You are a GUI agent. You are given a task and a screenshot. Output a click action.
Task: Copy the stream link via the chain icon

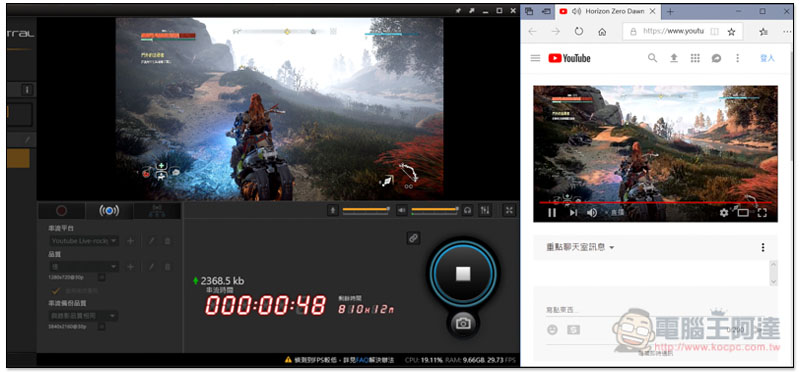tap(413, 237)
